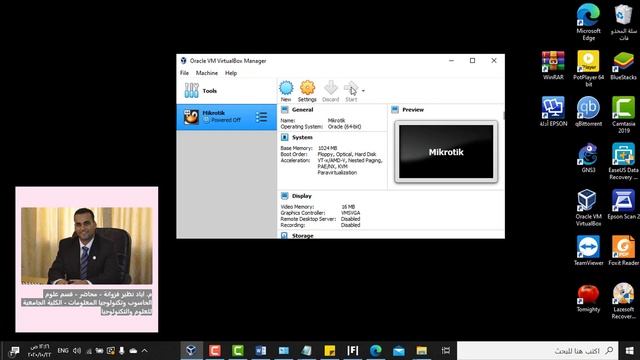
Task: Click the File Explorer taskbar icon
Action: pos(422,350)
